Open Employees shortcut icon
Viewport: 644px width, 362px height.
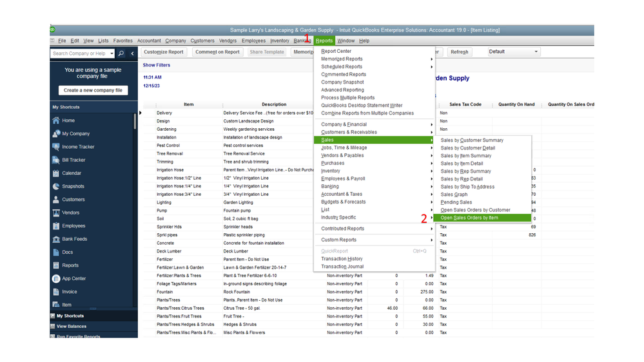tap(56, 225)
